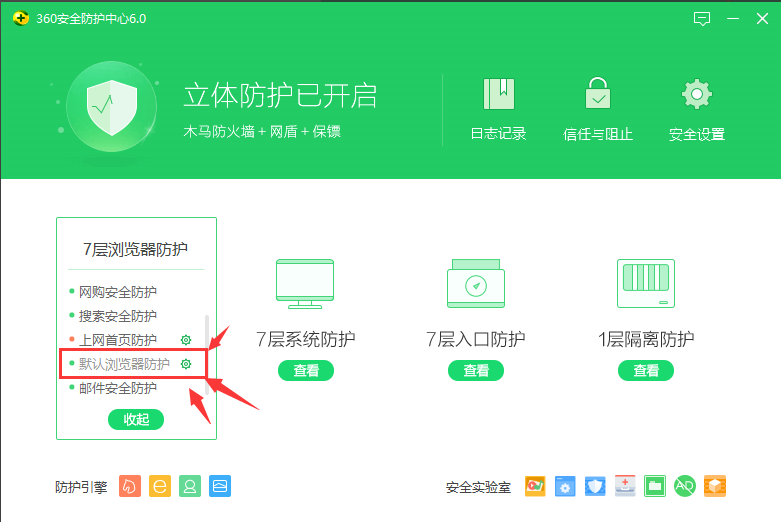Open the blue shield security lab icon
The height and width of the screenshot is (522, 781).
tap(595, 486)
